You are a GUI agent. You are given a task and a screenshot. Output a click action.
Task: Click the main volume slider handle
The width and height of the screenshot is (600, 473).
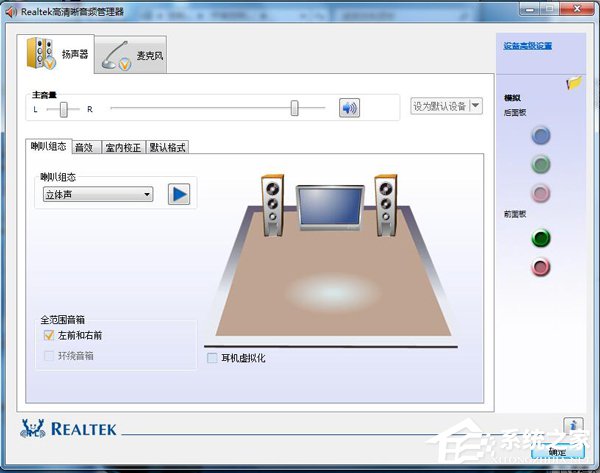point(294,108)
